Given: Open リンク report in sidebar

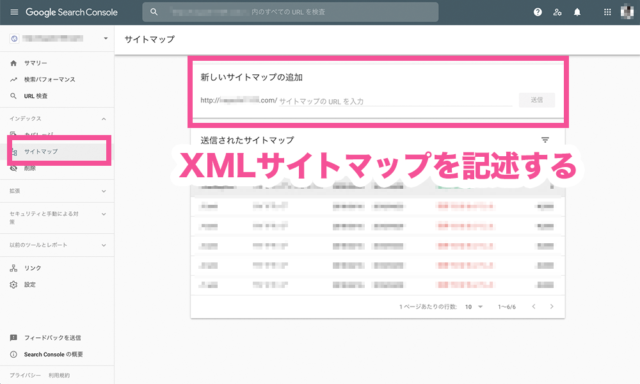Looking at the screenshot, I should (32, 268).
